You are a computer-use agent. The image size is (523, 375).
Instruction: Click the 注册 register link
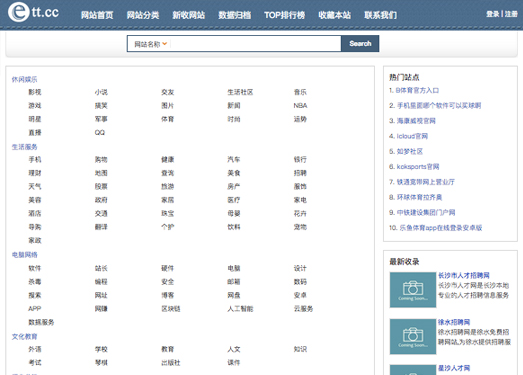(511, 14)
